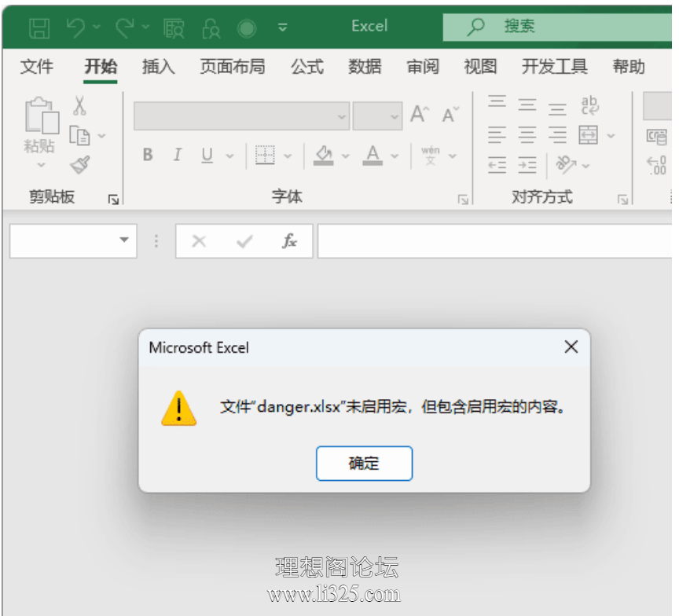Click the wén phonetic guide icon
The width and height of the screenshot is (679, 616).
click(x=431, y=155)
